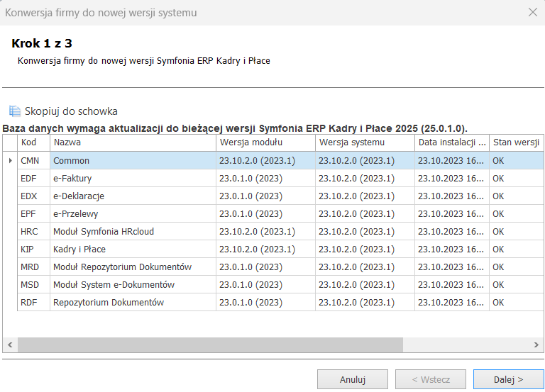Screen dimensions: 545x392
Task: Select the Moduł Symfonia HRcloud name
Action: pyautogui.click(x=133, y=231)
